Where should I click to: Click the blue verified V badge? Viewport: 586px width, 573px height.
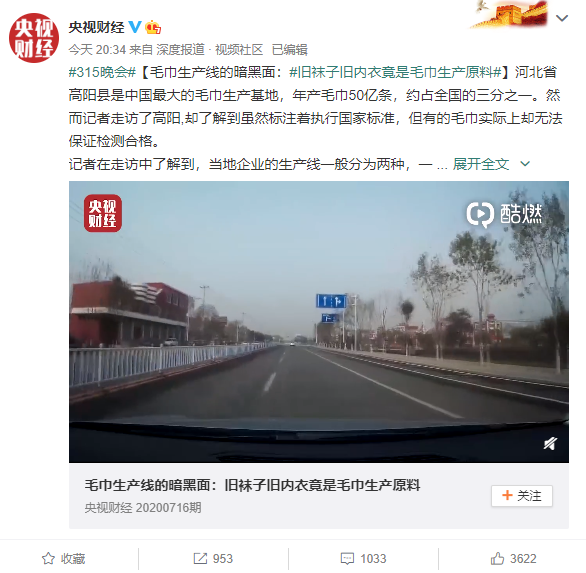tap(135, 27)
